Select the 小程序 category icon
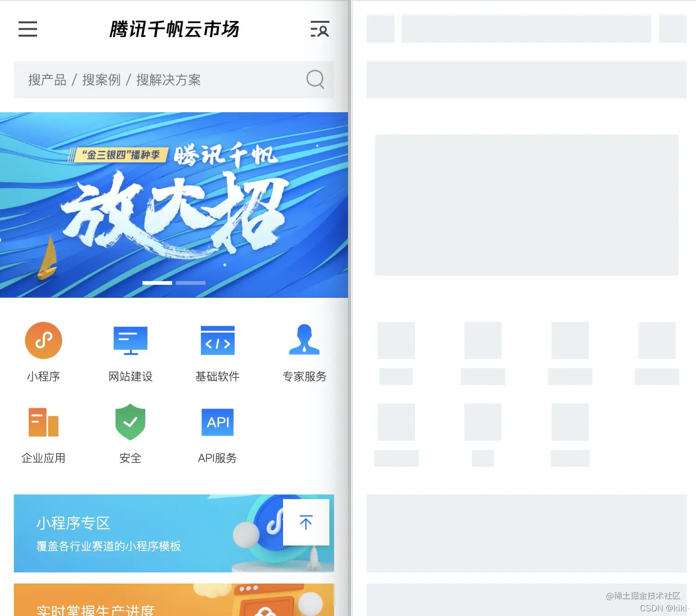Screen dimensions: 696x616 tap(43, 340)
